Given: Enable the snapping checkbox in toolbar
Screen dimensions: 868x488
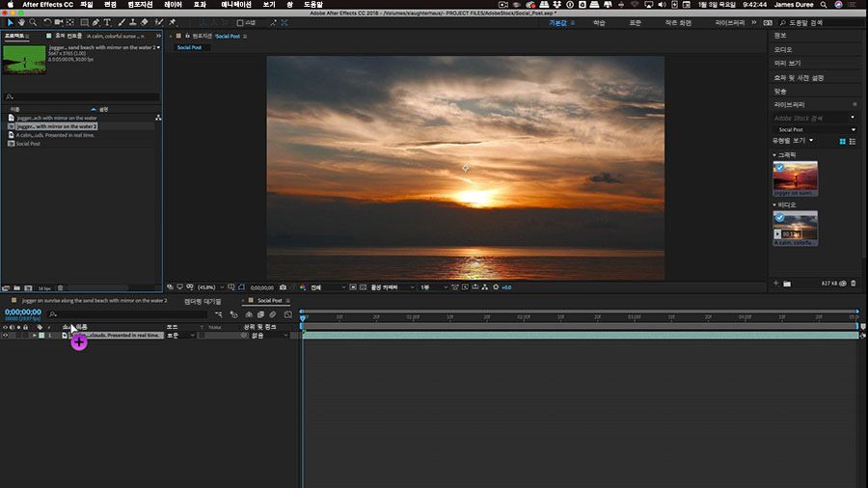Looking at the screenshot, I should coord(240,23).
